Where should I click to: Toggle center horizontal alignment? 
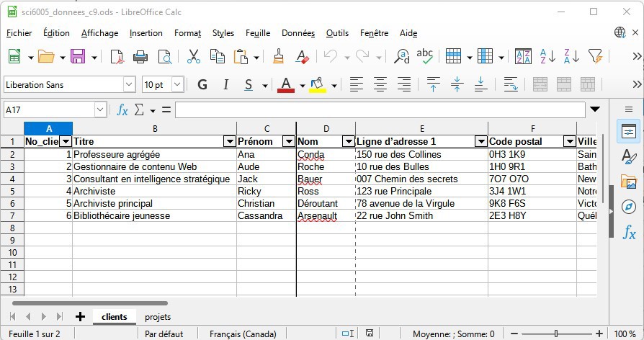(x=380, y=85)
